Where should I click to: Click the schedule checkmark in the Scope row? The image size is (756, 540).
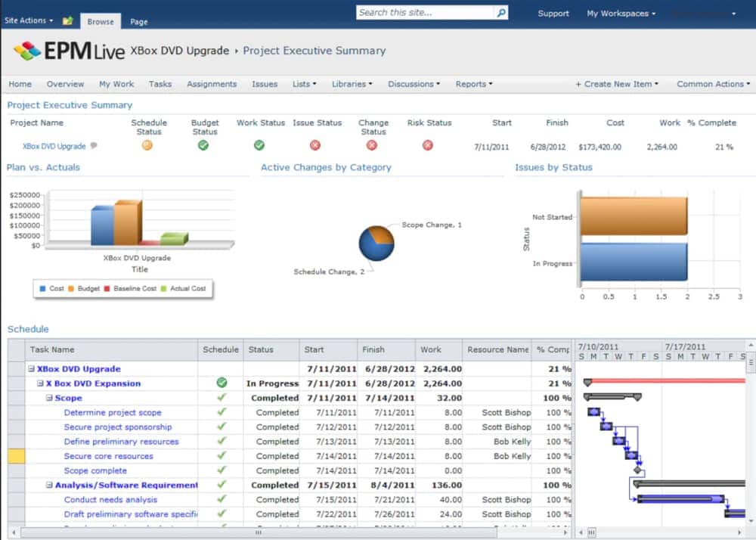click(x=222, y=397)
